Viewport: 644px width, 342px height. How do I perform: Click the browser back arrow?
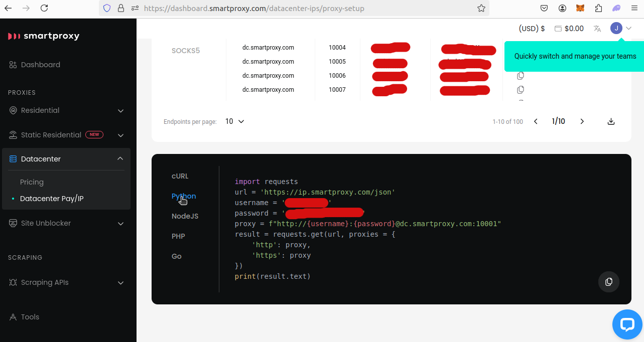click(8, 8)
